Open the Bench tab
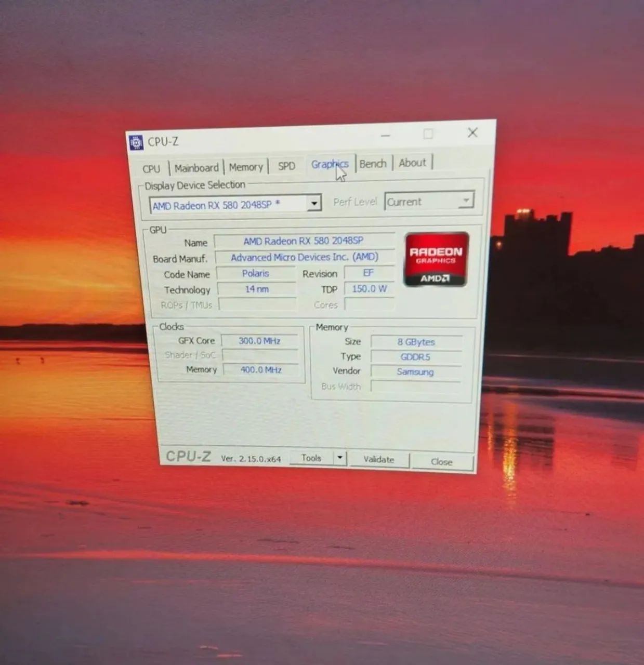 tap(373, 164)
